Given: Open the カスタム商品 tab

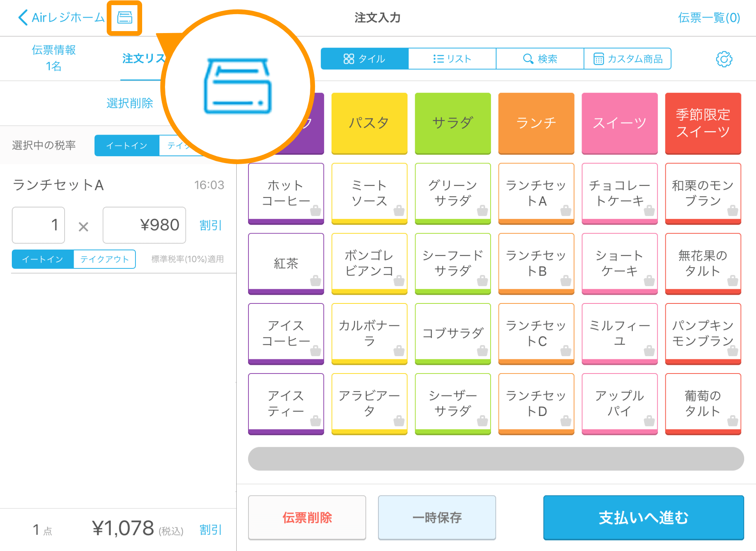Looking at the screenshot, I should [x=628, y=59].
